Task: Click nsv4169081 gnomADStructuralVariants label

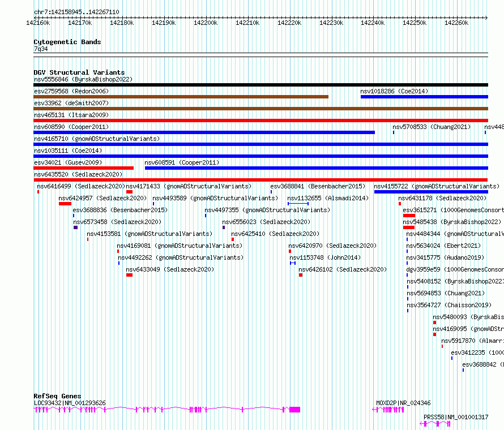Action: (x=180, y=246)
